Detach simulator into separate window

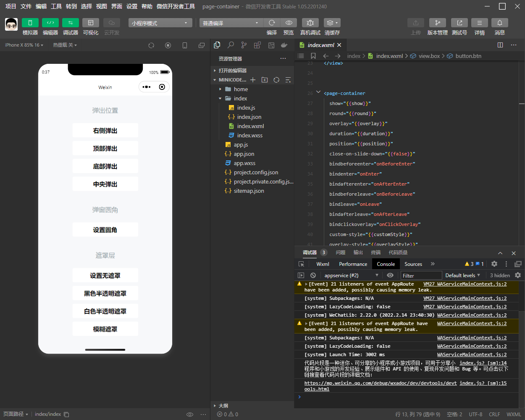pos(202,45)
